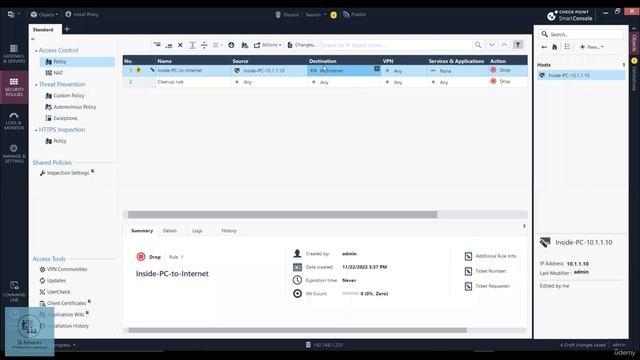Click the add rule above icon
640x360 pixels.
point(157,45)
